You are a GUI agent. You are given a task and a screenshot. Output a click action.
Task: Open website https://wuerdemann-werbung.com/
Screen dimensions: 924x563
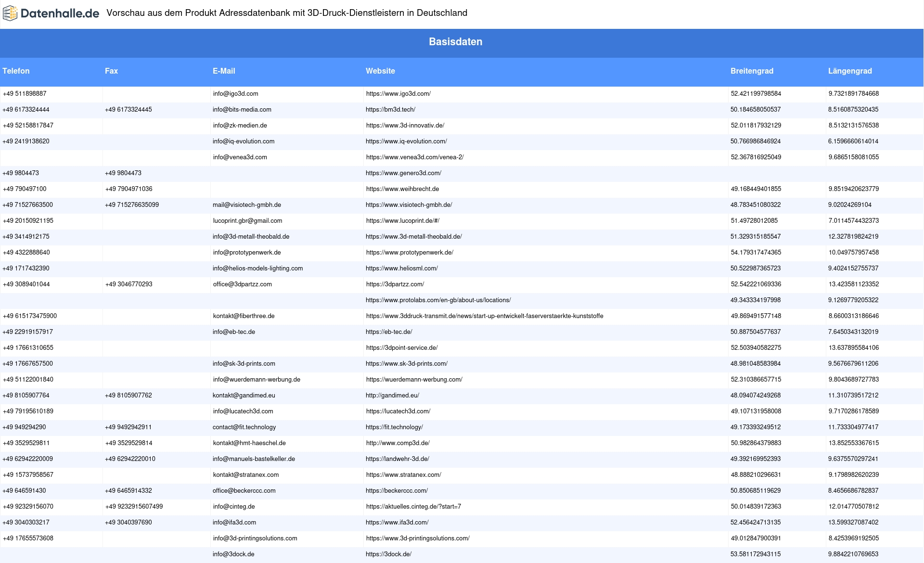(414, 380)
